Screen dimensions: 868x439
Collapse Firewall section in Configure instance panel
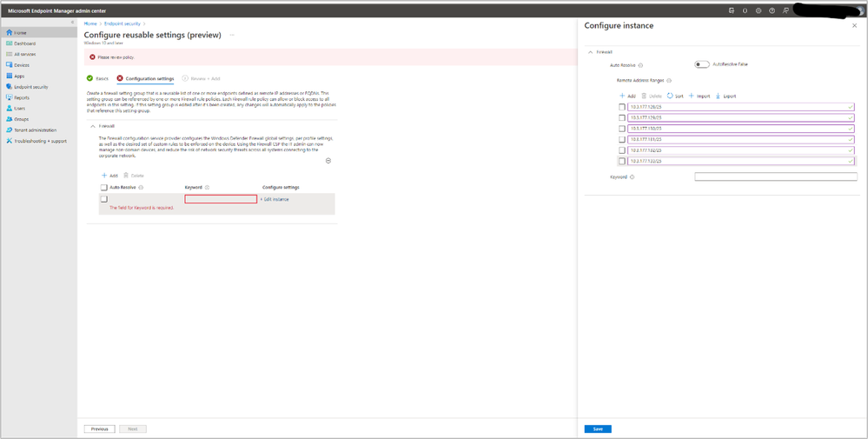point(590,52)
